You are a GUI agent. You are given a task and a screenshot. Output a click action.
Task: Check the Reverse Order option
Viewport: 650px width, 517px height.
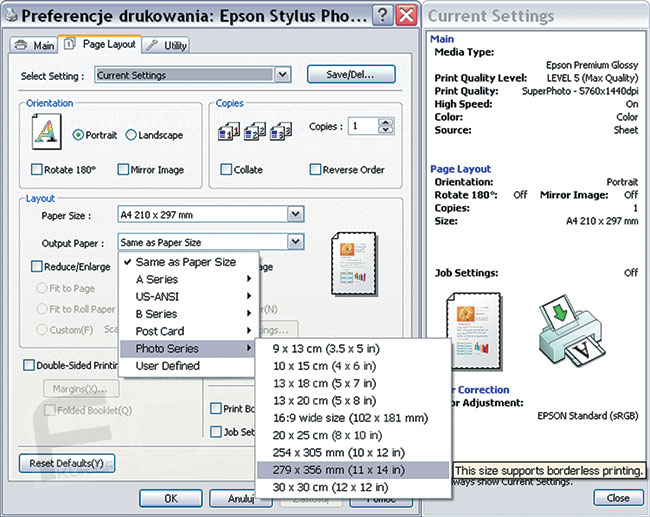click(315, 170)
